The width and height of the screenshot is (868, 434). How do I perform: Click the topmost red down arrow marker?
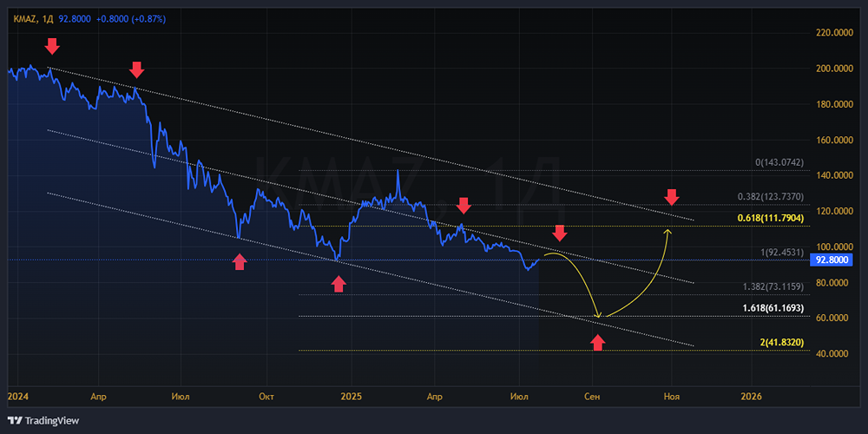coord(51,46)
